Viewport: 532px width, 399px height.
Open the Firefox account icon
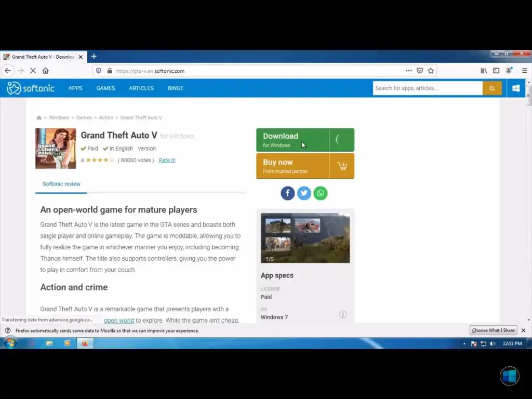[x=509, y=71]
